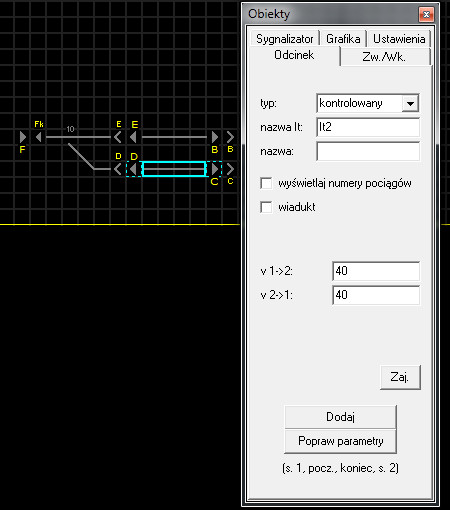Select the filled triangle signal labeled D
The image size is (450, 510).
[x=133, y=169]
